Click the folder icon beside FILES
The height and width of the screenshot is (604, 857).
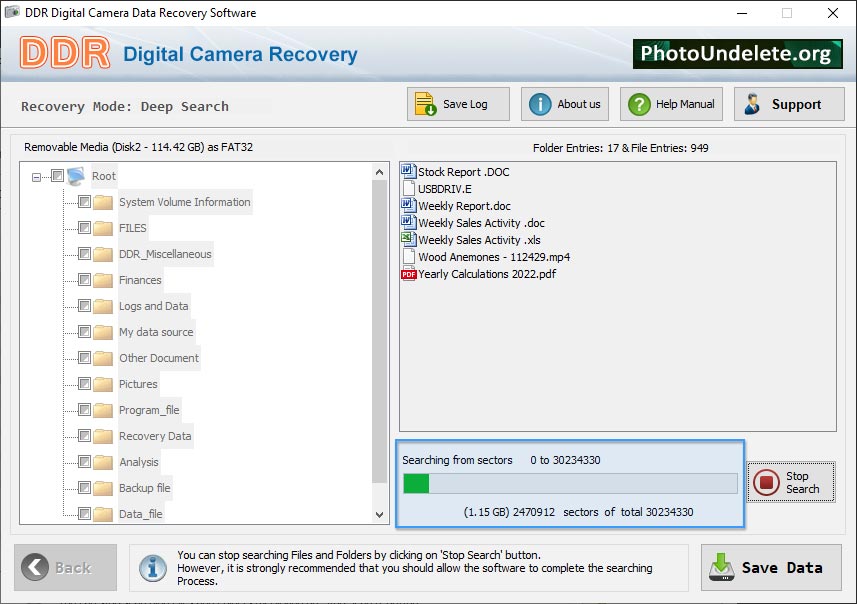pyautogui.click(x=103, y=228)
